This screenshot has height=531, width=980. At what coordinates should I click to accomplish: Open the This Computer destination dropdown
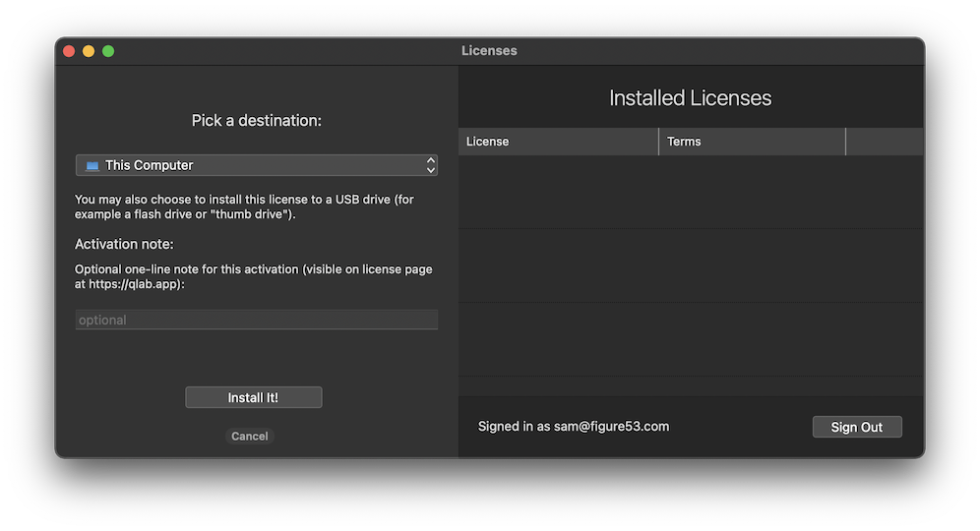(x=256, y=165)
